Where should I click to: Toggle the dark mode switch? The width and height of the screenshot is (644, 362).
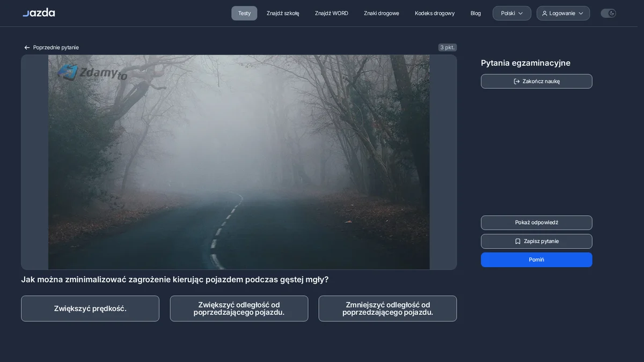[x=608, y=13]
